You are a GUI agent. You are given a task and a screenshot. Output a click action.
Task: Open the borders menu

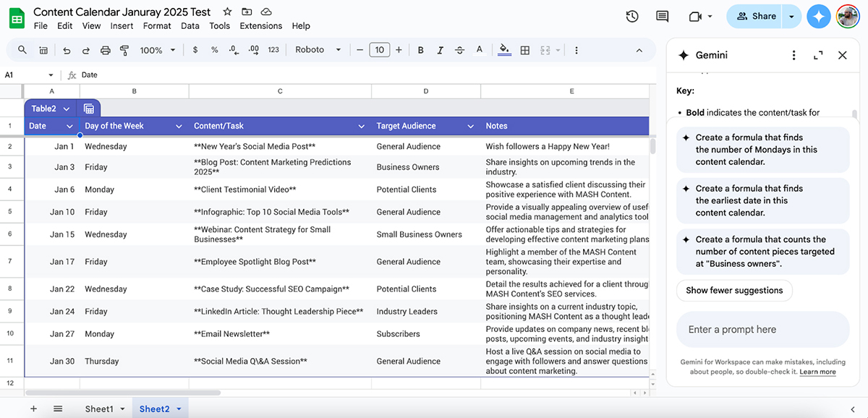[x=524, y=51]
